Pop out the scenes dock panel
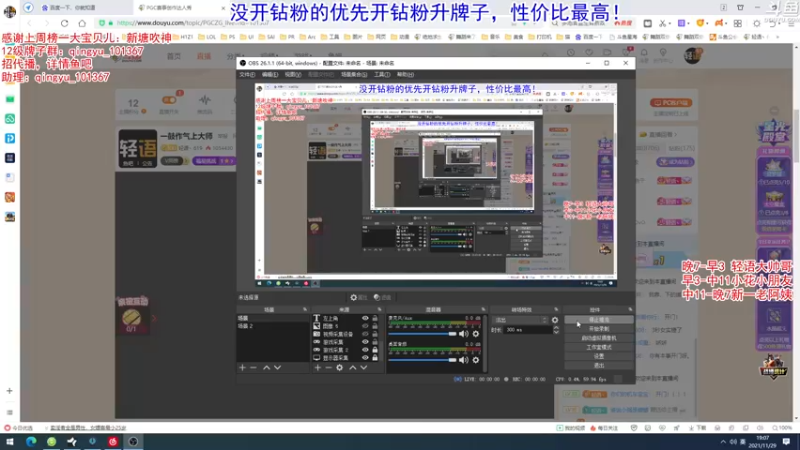 click(x=305, y=310)
